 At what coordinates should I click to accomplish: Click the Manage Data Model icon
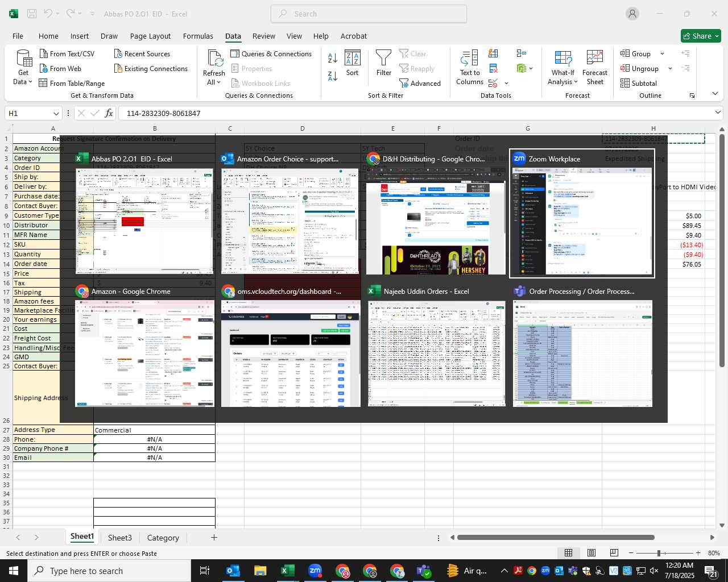coord(521,68)
